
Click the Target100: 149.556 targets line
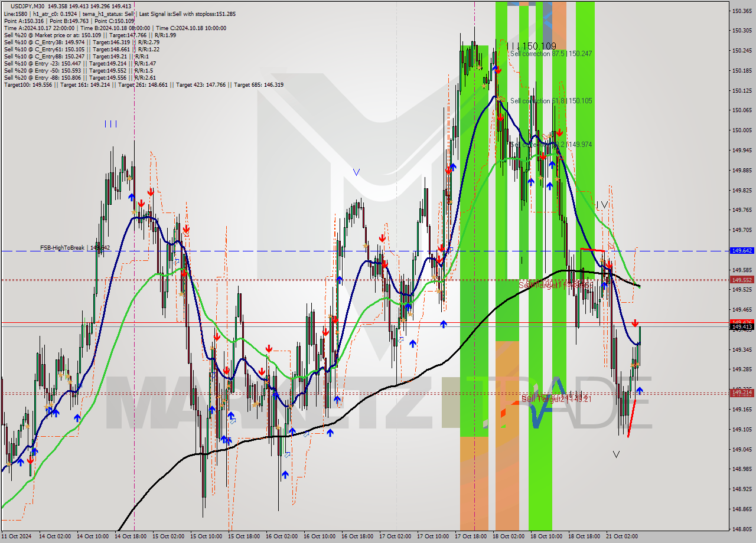144,84
